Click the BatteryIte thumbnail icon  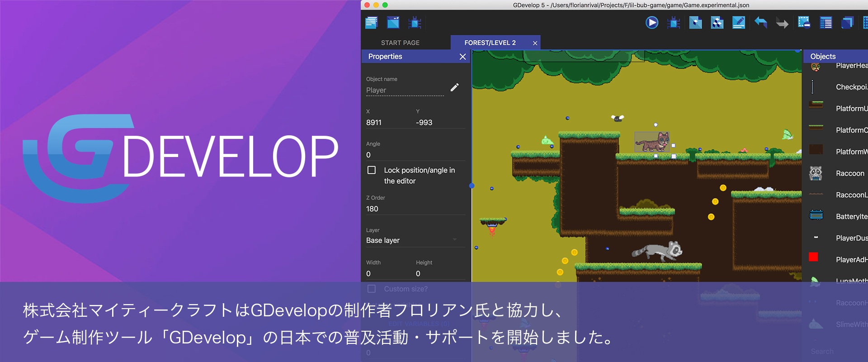(816, 215)
